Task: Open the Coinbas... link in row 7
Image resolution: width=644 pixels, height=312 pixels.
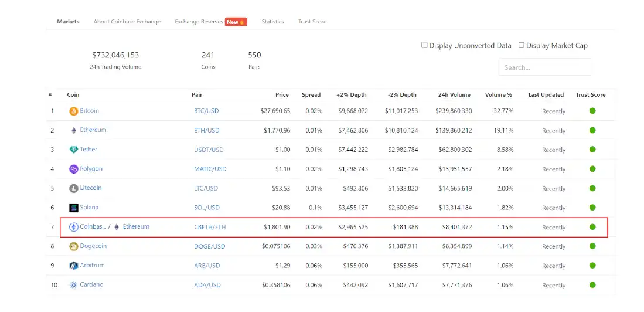Action: 93,226
